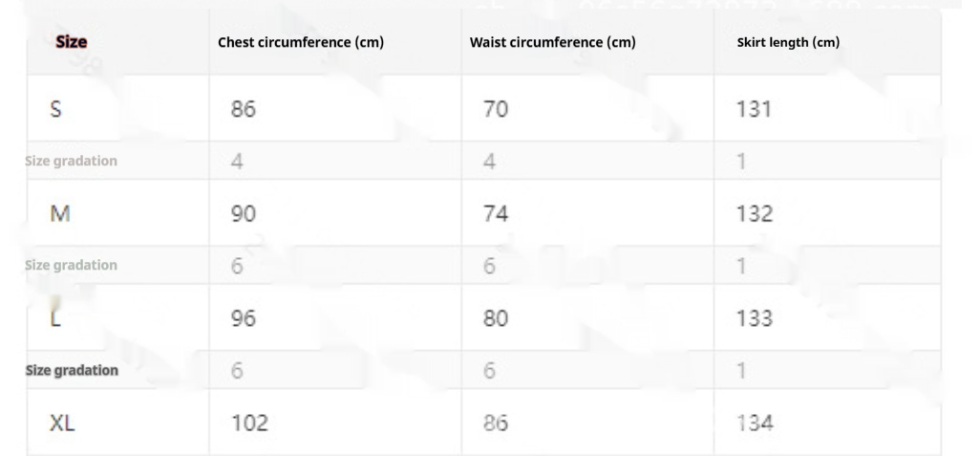
Task: Select chest value 96 for size L
Action: click(x=243, y=317)
